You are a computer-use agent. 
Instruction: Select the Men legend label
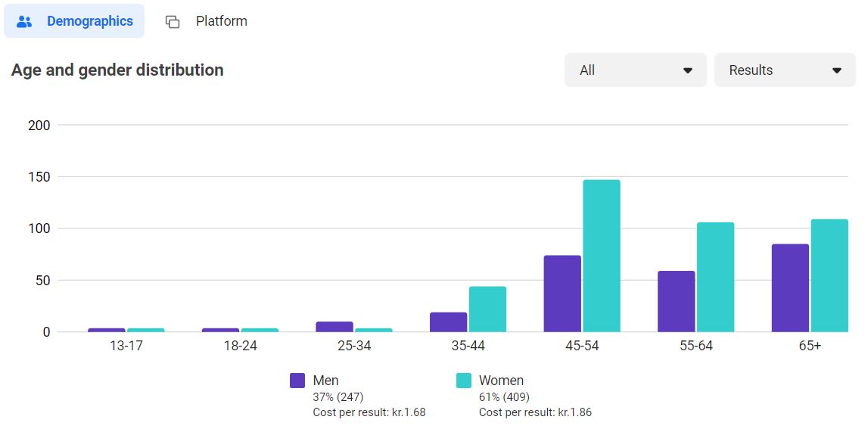coord(325,381)
